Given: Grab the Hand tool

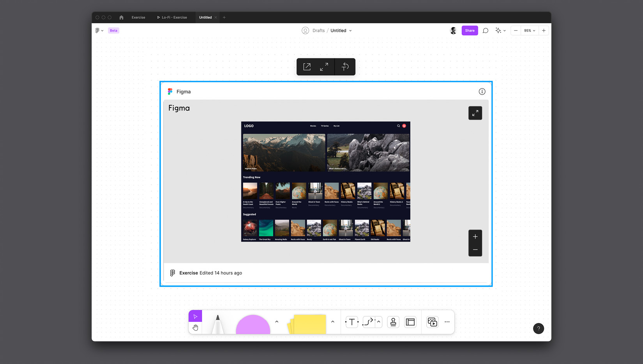Looking at the screenshot, I should pyautogui.click(x=195, y=328).
